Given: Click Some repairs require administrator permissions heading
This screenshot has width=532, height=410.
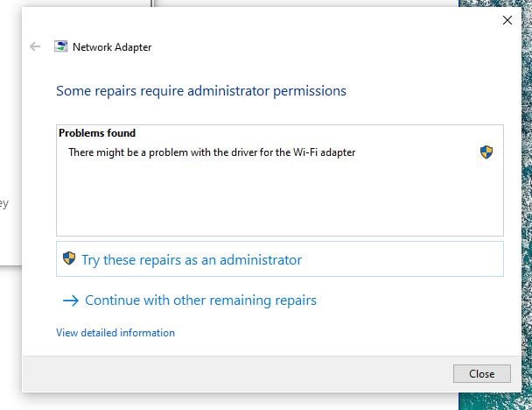Looking at the screenshot, I should [x=201, y=90].
